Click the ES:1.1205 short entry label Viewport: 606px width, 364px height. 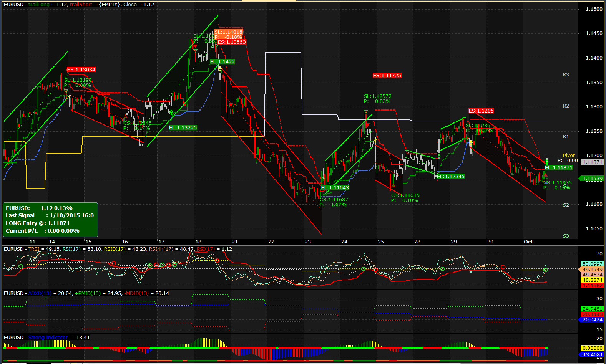(481, 111)
